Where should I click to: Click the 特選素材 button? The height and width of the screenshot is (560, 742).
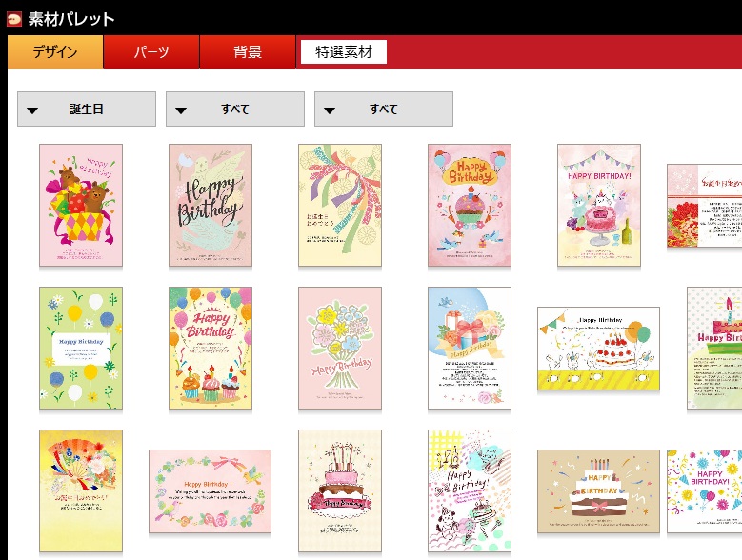[343, 52]
